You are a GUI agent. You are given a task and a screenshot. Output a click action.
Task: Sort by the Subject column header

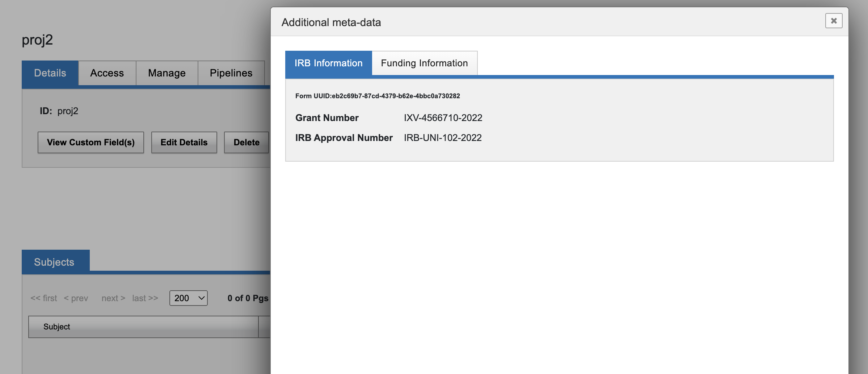pos(57,327)
